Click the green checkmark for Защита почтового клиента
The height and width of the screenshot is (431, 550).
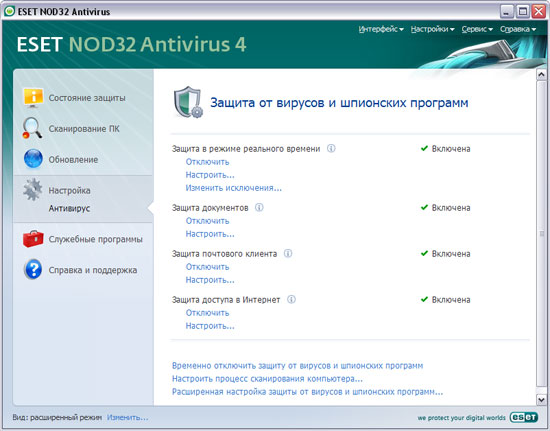point(424,253)
